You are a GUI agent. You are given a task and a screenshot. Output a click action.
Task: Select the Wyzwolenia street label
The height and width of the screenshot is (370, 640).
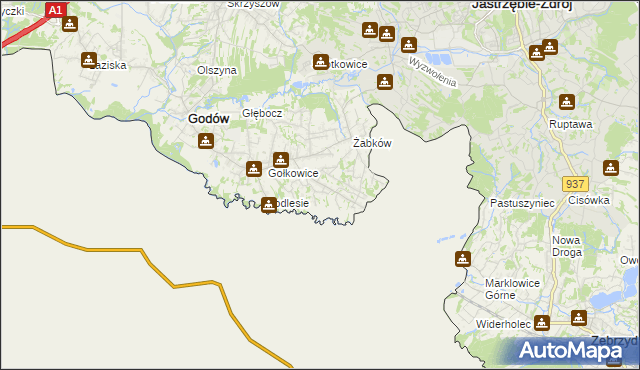pyautogui.click(x=433, y=72)
